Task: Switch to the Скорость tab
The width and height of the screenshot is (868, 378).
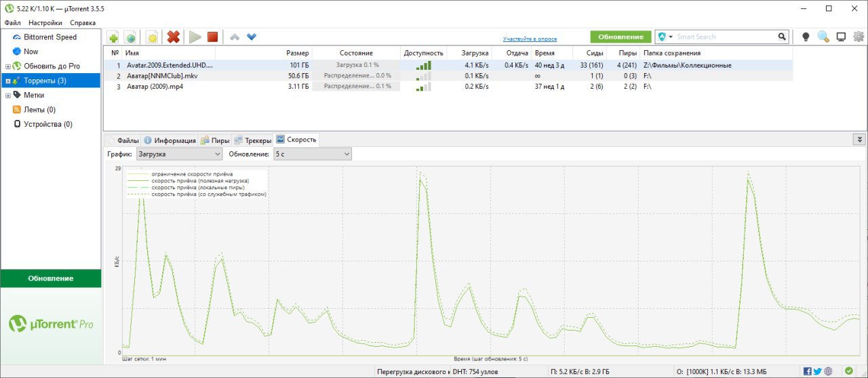Action: 296,140
